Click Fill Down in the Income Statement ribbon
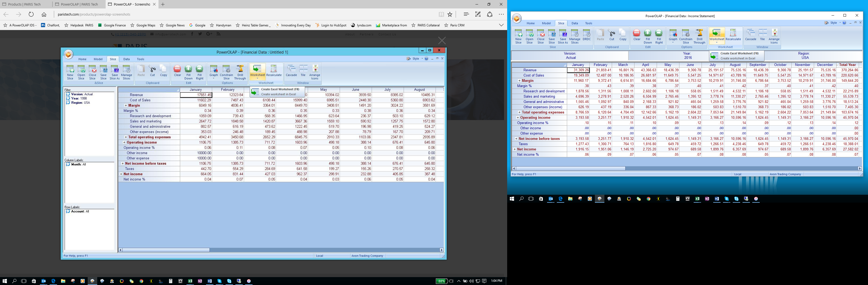 [648, 36]
